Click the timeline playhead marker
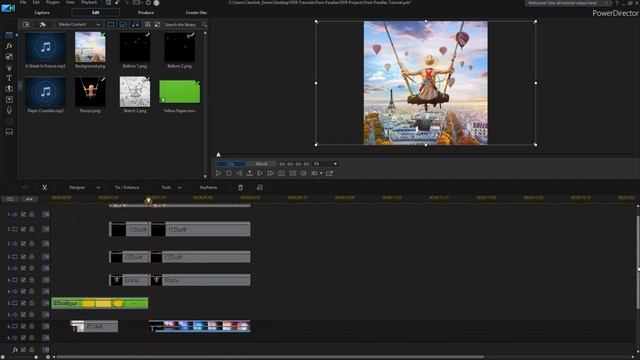The width and height of the screenshot is (640, 360). [x=149, y=200]
